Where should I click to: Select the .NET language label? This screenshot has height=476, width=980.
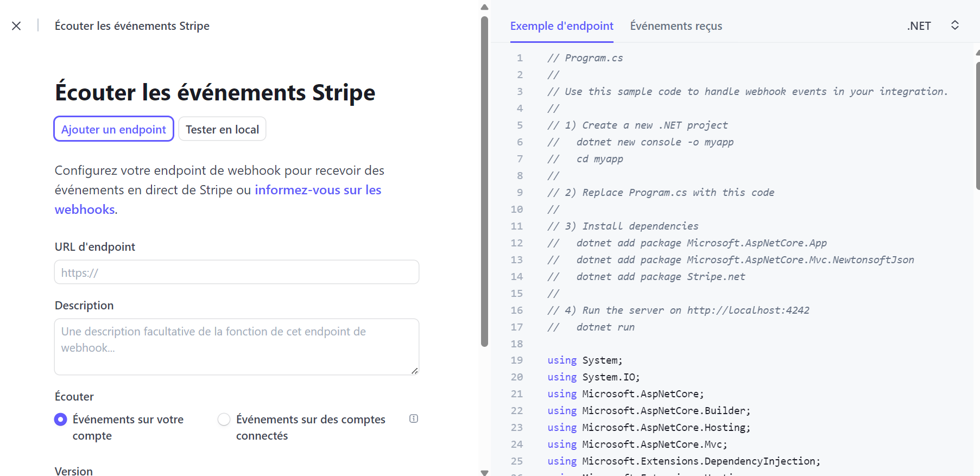point(919,26)
